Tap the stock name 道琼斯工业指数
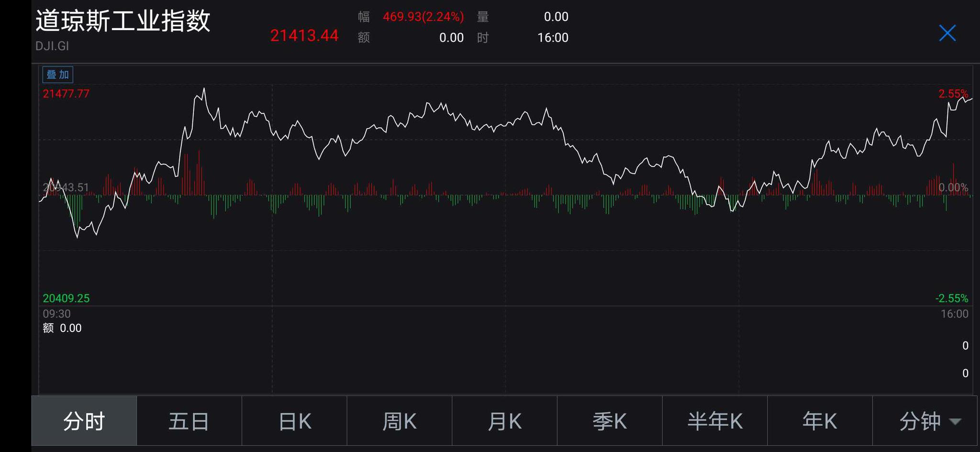 123,22
